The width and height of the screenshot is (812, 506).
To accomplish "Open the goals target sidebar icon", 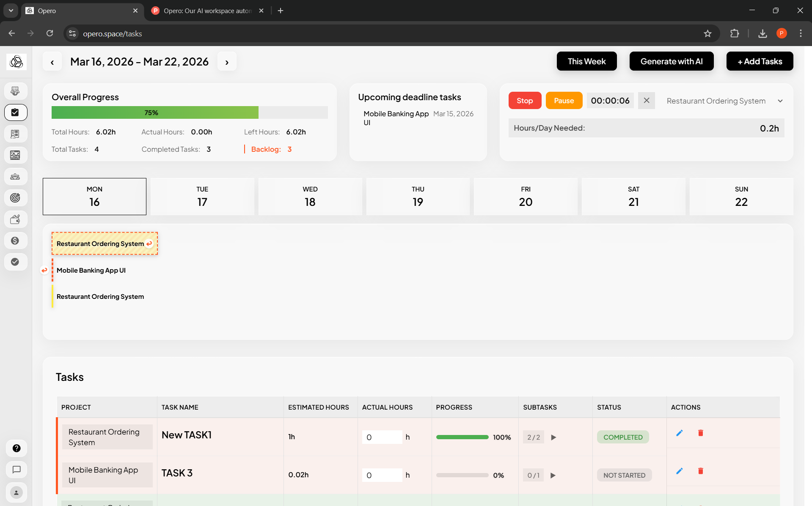I will point(16,198).
